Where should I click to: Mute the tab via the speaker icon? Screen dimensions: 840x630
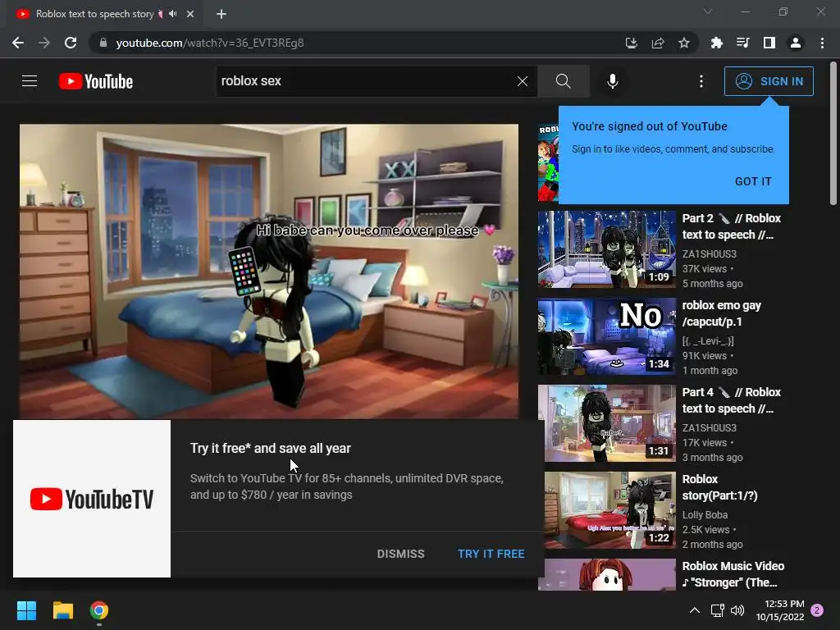tap(172, 14)
